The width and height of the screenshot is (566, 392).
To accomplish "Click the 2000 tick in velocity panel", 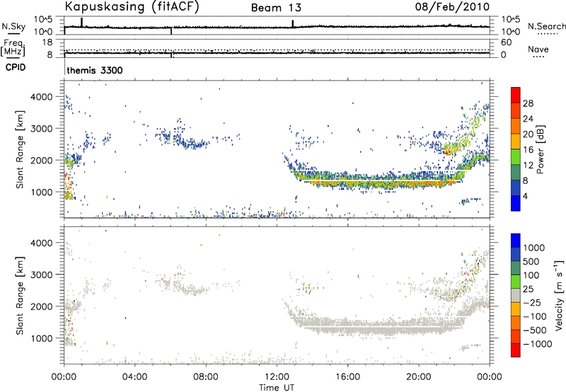I will [42, 306].
